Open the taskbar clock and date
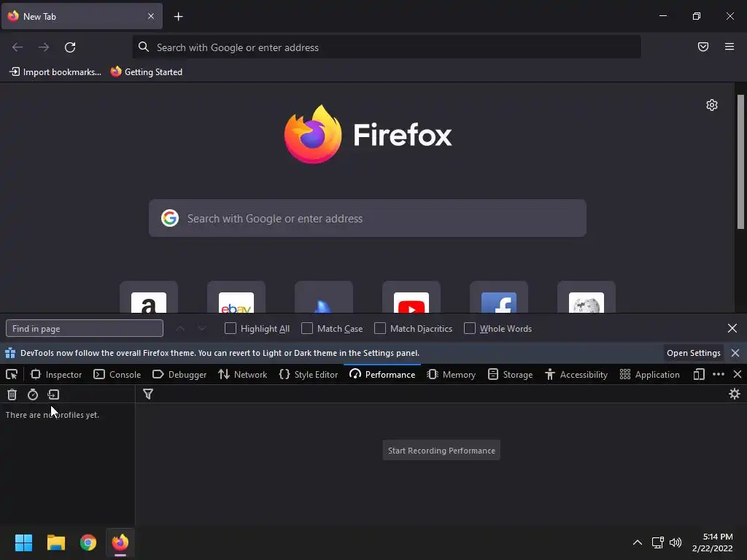 coord(712,542)
